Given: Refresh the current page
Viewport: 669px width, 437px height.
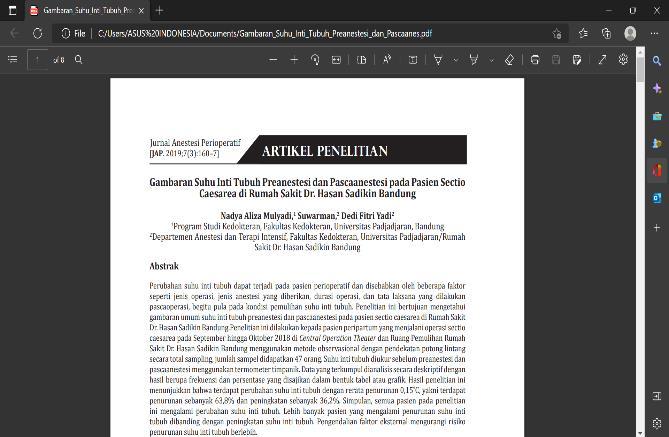Looking at the screenshot, I should coord(38,33).
